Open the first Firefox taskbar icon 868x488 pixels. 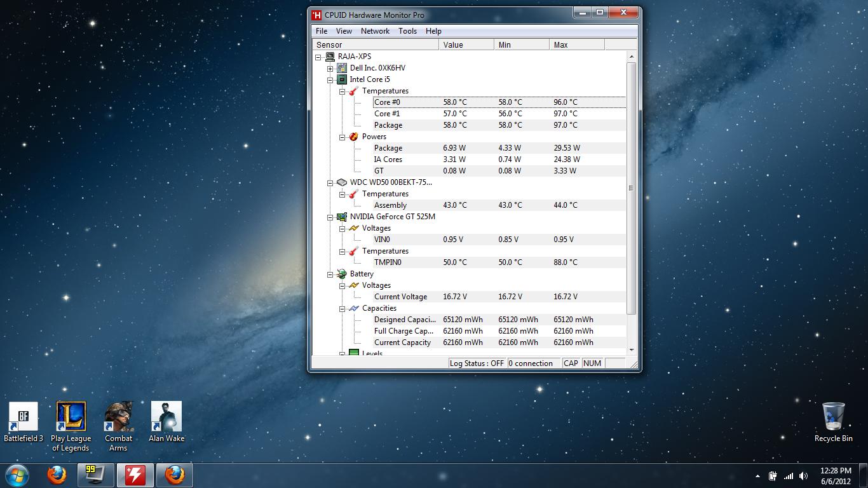(57, 475)
